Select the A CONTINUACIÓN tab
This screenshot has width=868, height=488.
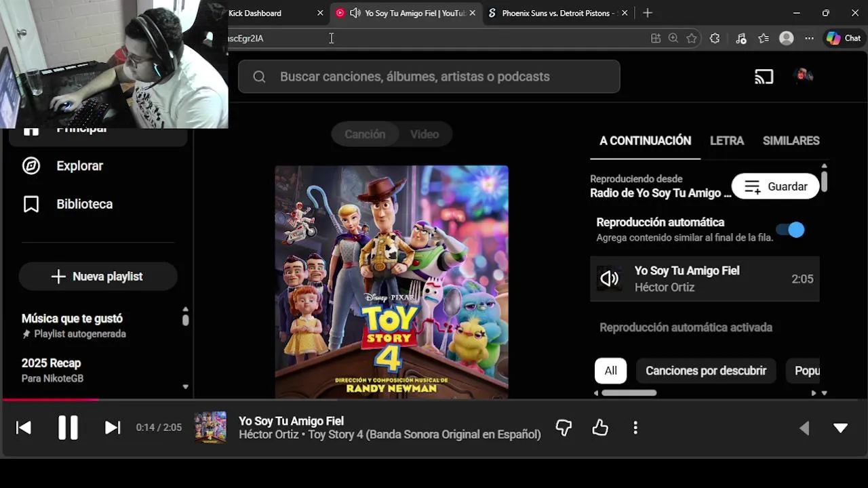[645, 141]
